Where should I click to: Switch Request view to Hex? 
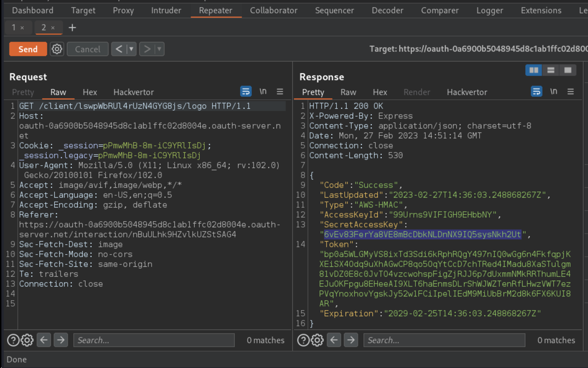coord(90,92)
